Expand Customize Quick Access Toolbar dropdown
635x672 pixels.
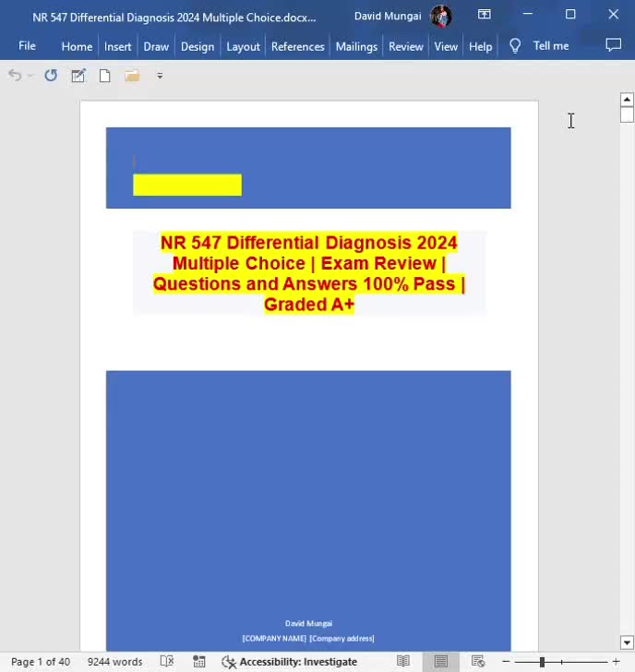(x=160, y=76)
